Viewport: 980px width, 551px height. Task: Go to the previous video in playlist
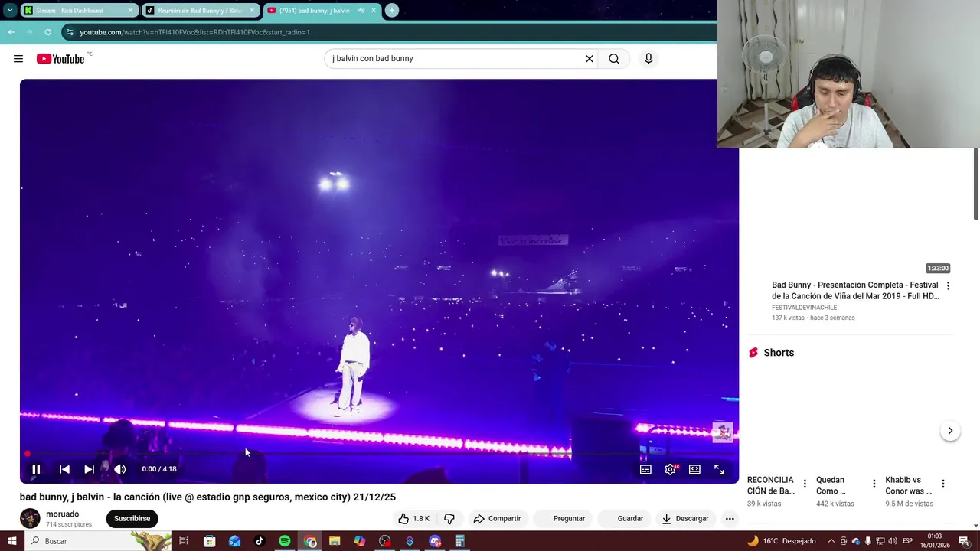click(x=64, y=469)
